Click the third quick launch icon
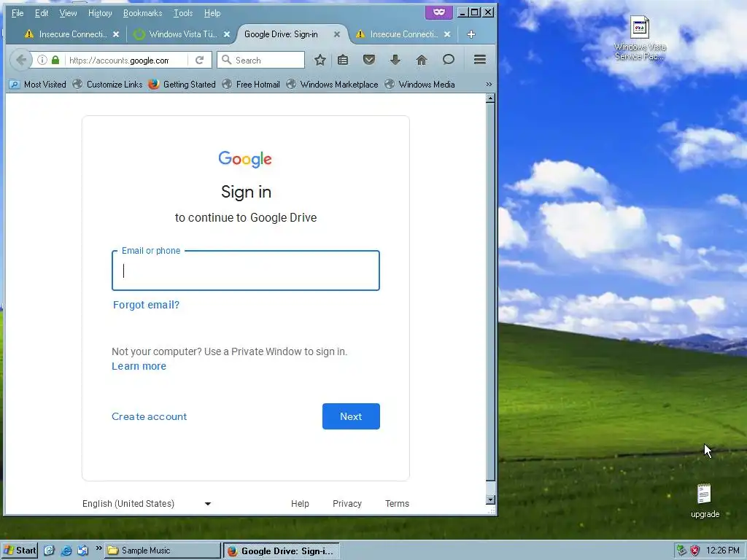The width and height of the screenshot is (747, 560). pos(83,551)
